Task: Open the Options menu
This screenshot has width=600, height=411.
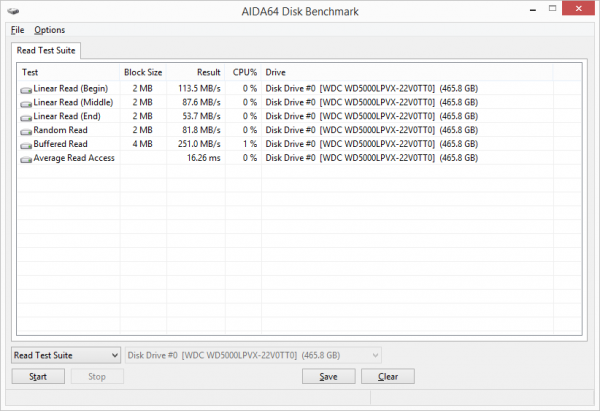Action: [50, 30]
